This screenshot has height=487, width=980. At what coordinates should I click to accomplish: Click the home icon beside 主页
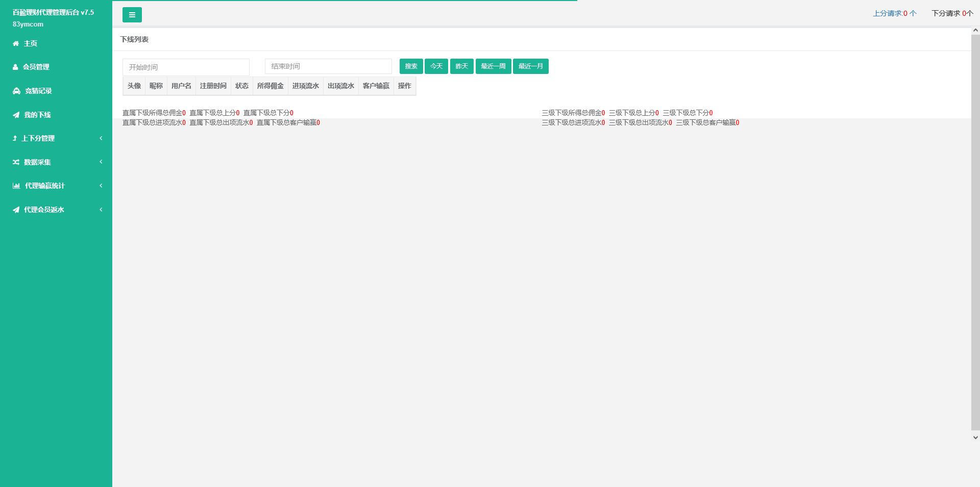[16, 44]
